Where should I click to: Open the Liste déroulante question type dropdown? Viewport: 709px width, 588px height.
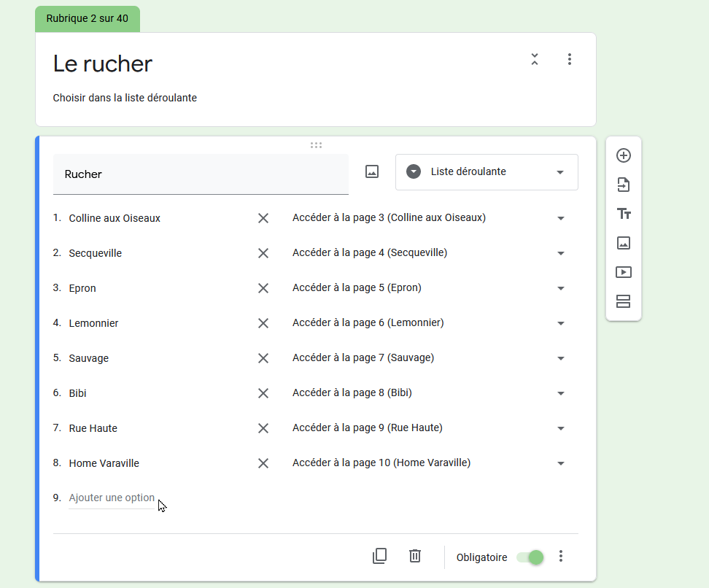487,172
